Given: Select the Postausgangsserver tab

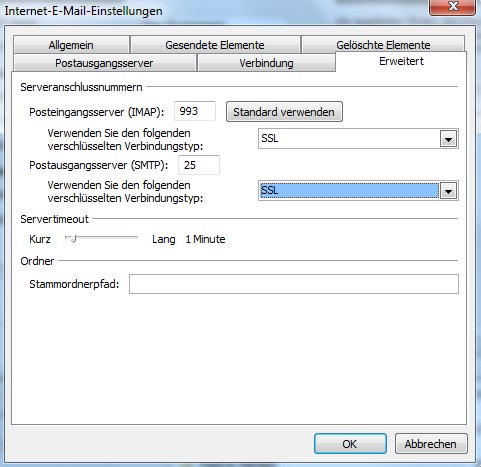Looking at the screenshot, I should click(x=104, y=63).
